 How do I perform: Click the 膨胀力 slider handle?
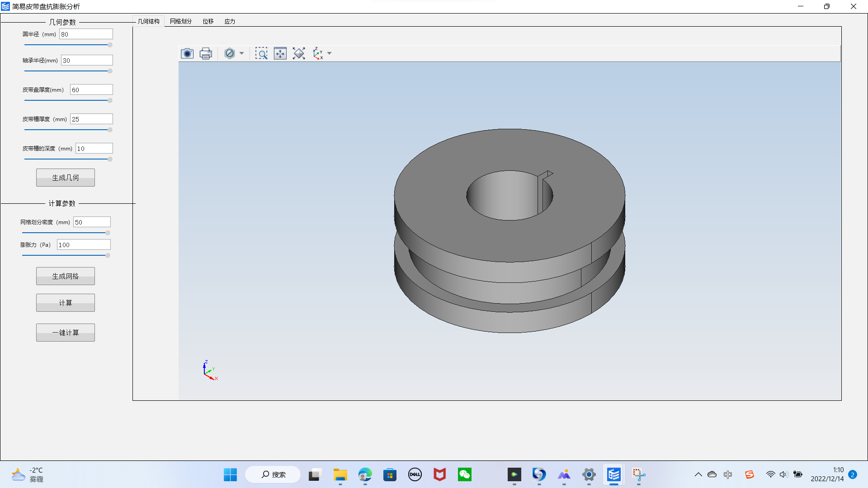pos(108,255)
